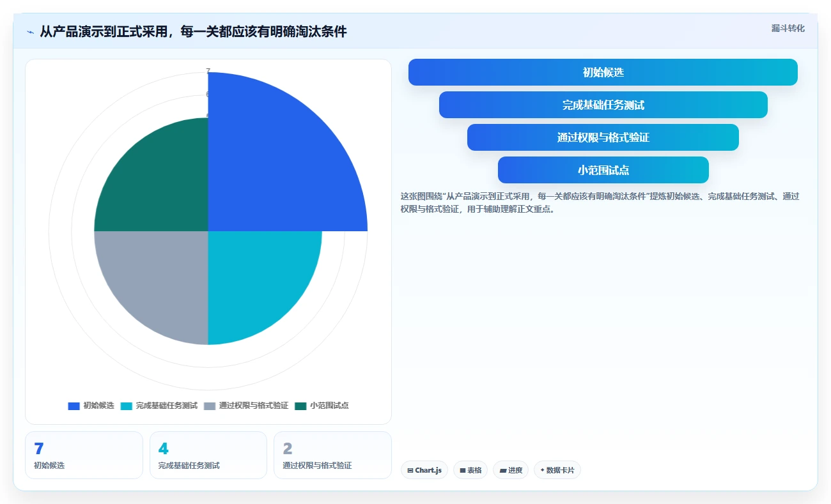Select the 完成基础任务测试 funnel bar
Viewport: 831px width, 504px height.
click(603, 105)
